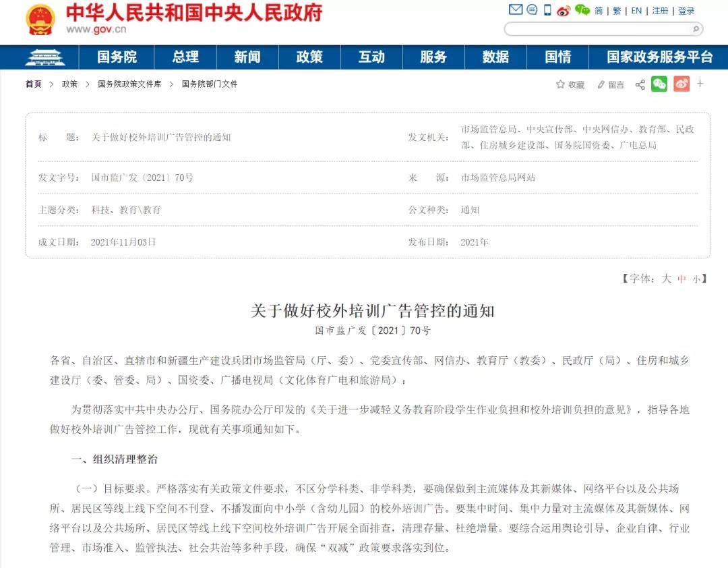Click the site search input field
This screenshot has width=728, height=568.
point(597,29)
